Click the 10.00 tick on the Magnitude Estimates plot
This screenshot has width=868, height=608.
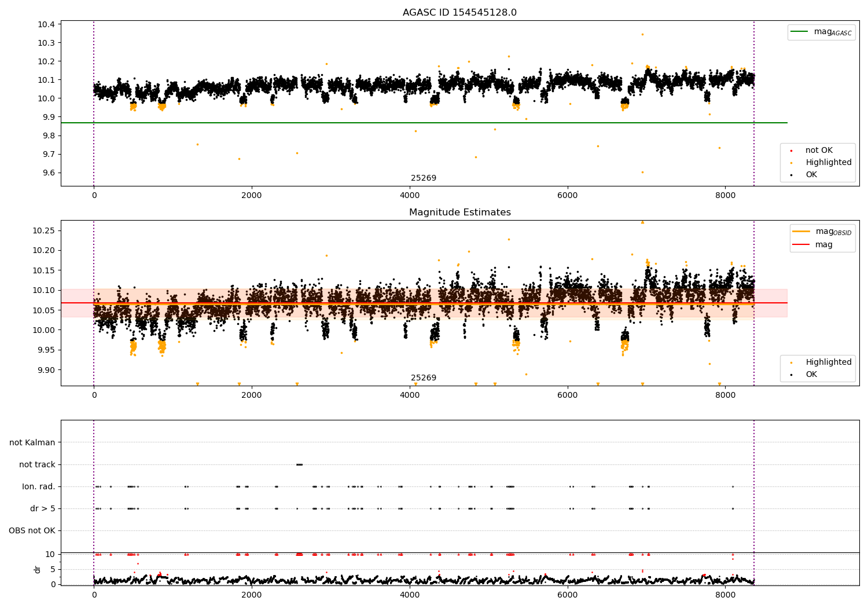tap(44, 330)
